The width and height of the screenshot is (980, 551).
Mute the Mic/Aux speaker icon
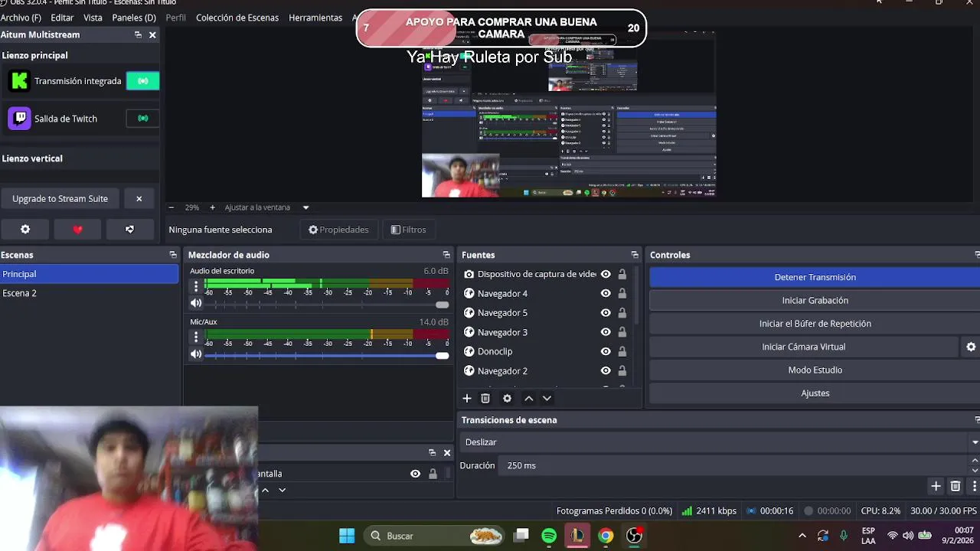[x=196, y=354]
